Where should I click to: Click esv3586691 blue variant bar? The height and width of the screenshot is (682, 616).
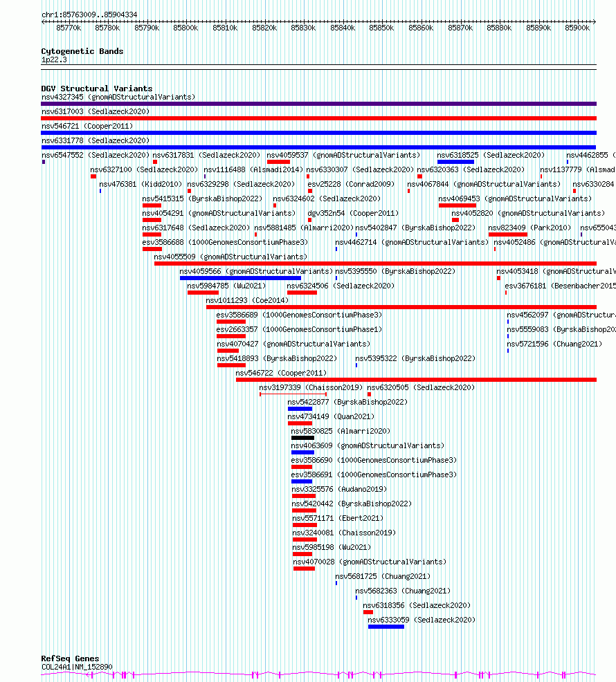(302, 481)
